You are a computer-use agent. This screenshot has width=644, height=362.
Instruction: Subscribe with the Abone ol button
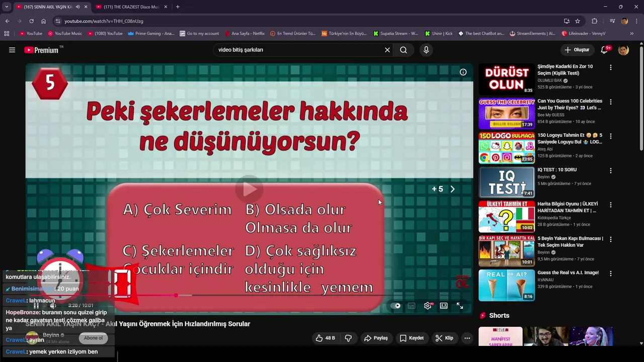[x=93, y=338]
